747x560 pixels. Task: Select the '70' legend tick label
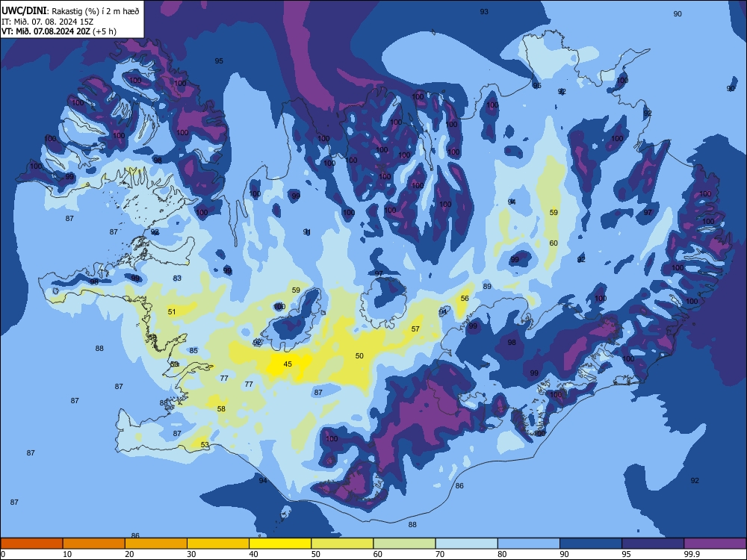coord(440,554)
